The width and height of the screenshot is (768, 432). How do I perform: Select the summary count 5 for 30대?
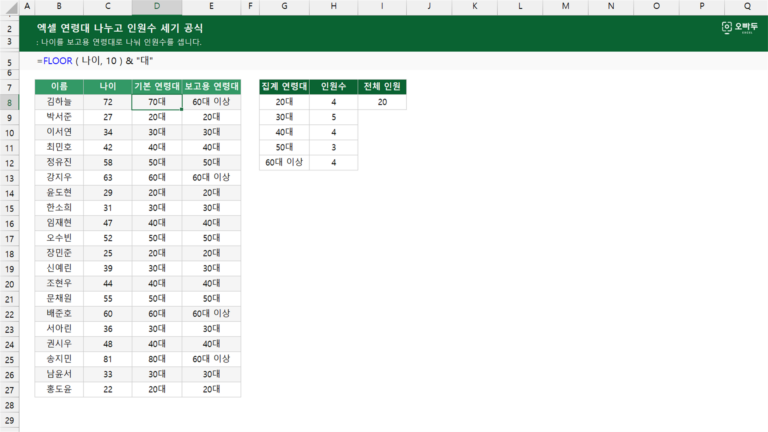pos(334,117)
